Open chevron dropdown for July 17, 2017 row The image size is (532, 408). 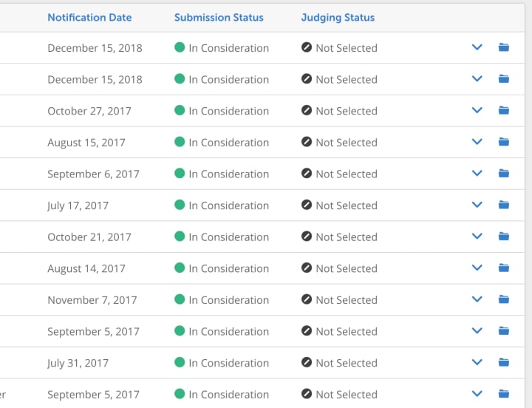[477, 205]
